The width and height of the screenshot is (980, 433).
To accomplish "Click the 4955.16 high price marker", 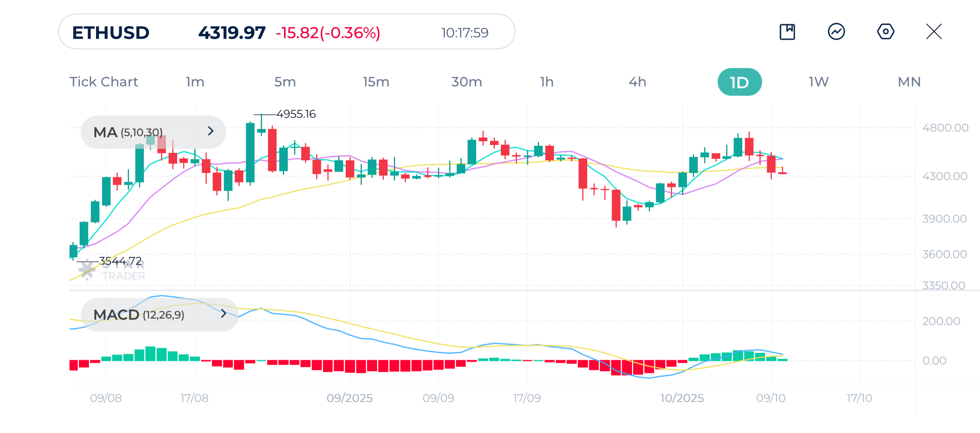I will pyautogui.click(x=296, y=114).
